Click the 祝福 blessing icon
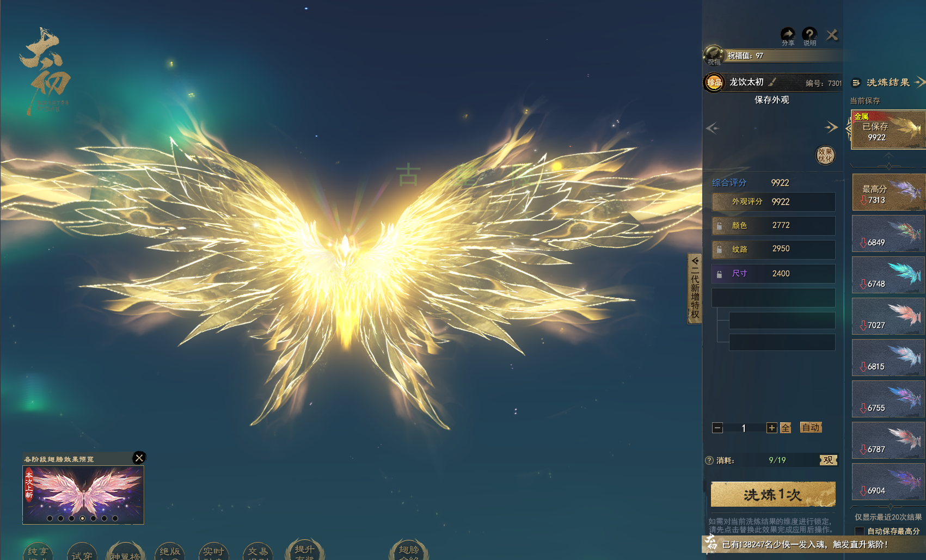Viewport: 926px width, 560px height. tap(713, 56)
